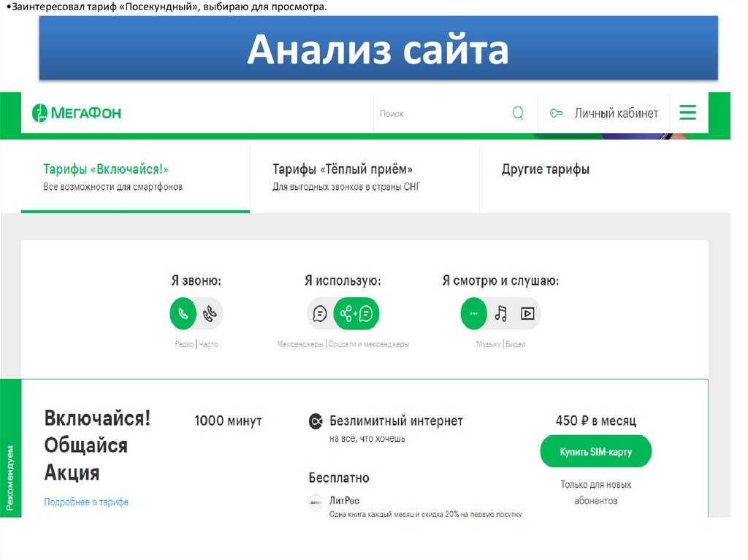Select the three-dots option under Я смотрю

click(473, 313)
